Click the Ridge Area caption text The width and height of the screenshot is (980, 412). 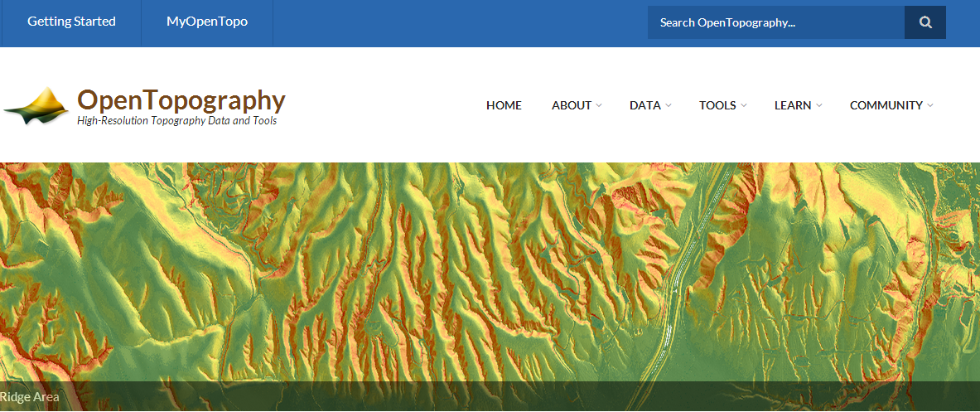29,396
